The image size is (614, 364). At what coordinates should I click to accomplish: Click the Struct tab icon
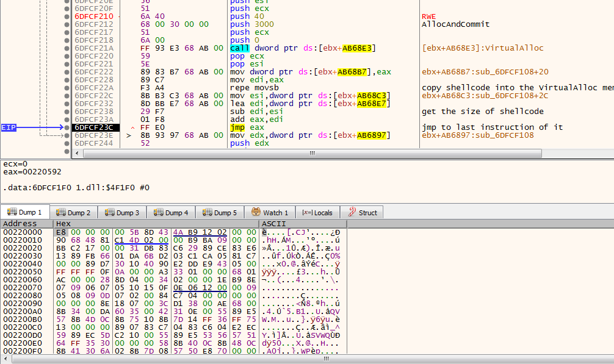point(352,213)
